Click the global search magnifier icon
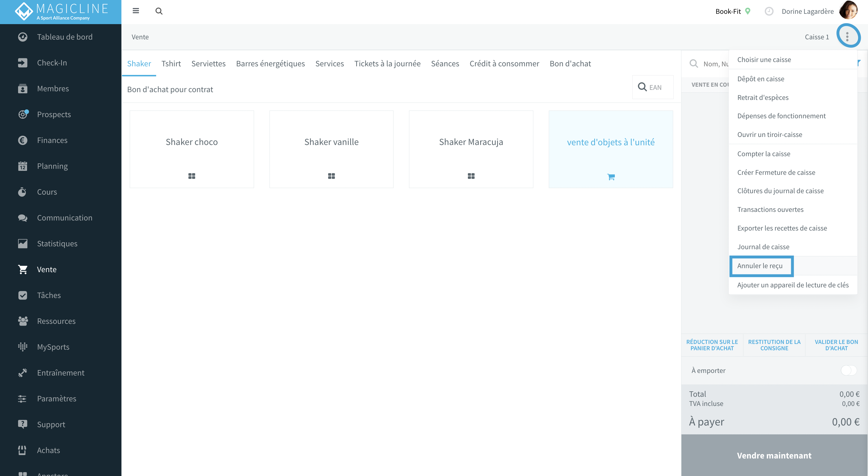 click(159, 11)
